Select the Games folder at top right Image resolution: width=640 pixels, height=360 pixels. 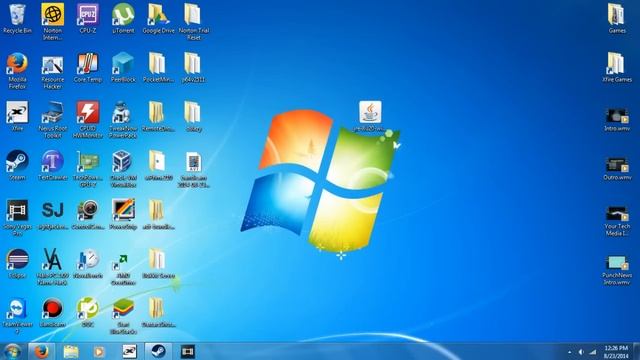617,18
